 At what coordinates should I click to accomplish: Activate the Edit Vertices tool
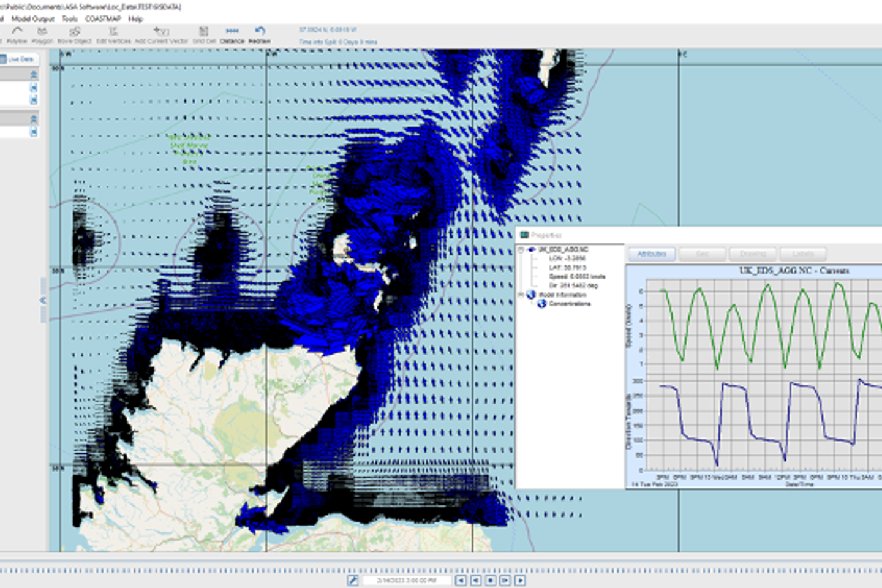113,34
